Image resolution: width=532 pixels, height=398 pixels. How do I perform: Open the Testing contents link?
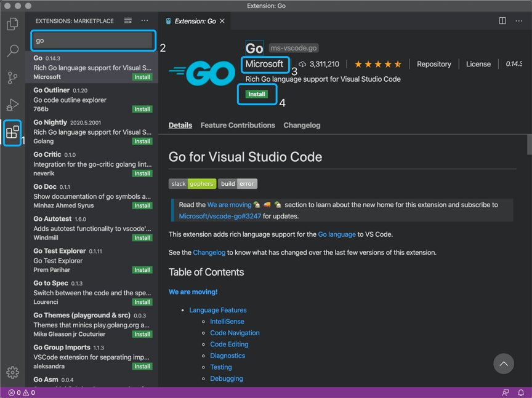tap(221, 367)
